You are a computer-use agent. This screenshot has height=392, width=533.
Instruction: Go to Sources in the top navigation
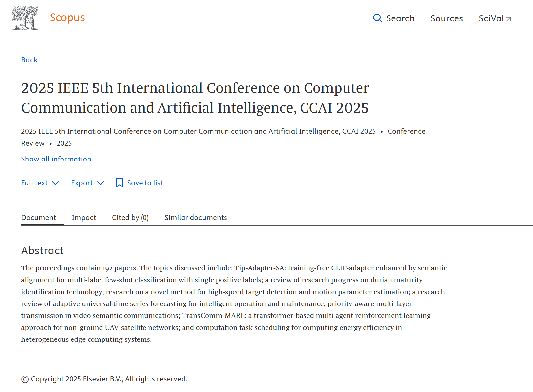[446, 18]
